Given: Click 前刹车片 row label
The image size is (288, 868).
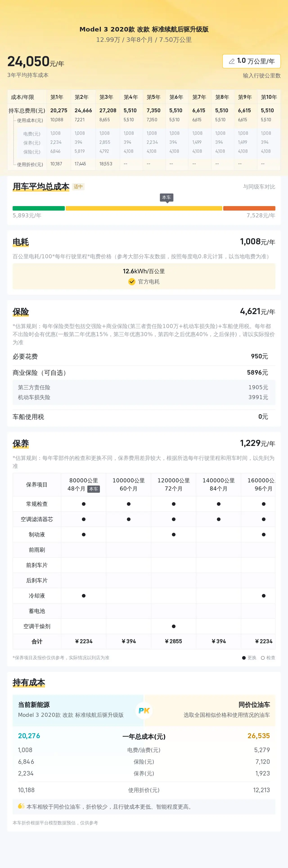Looking at the screenshot, I should point(37,565).
